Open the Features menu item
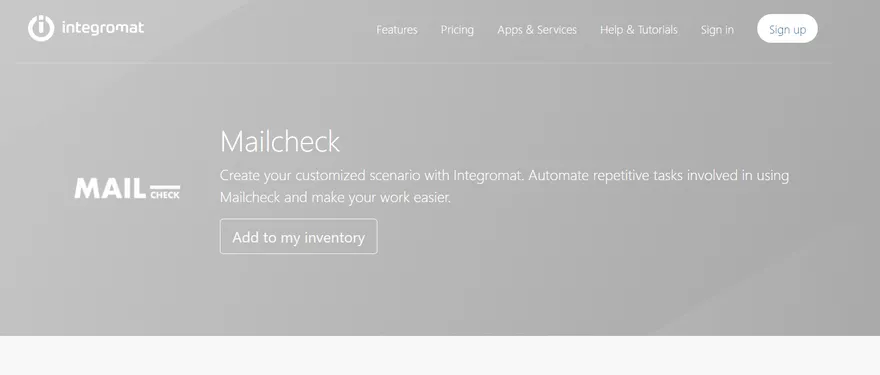 397,30
